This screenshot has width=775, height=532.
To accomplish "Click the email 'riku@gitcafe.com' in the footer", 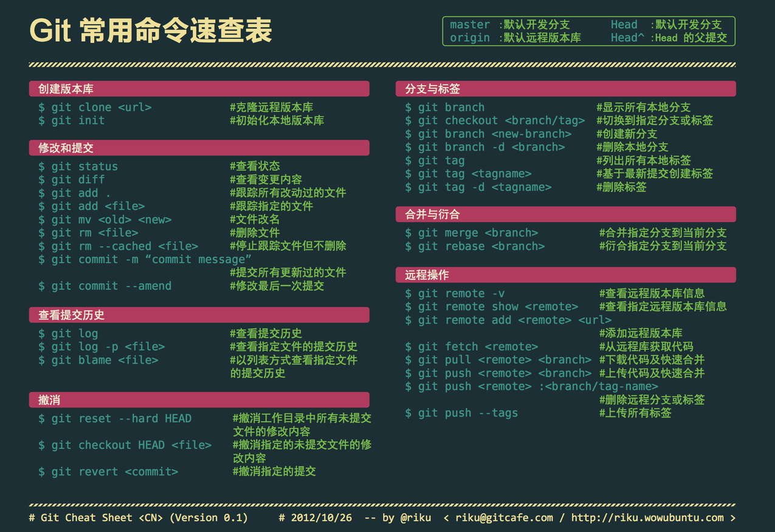I will [505, 518].
